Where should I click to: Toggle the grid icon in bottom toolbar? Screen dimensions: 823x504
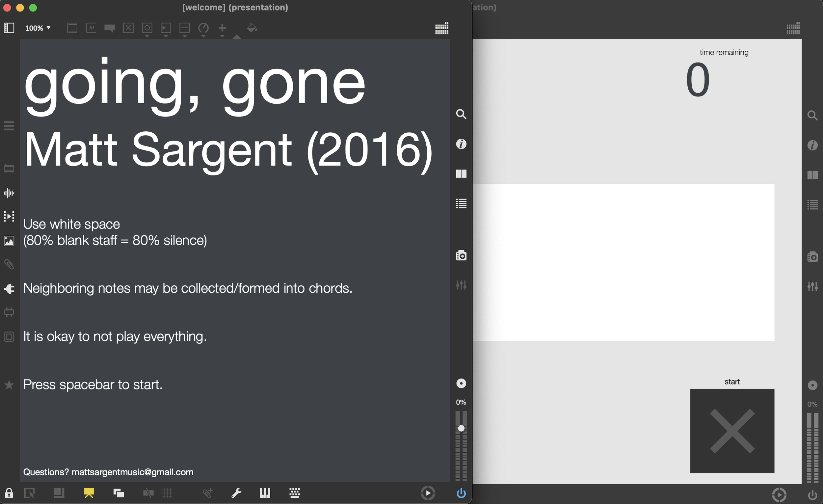pos(167,493)
